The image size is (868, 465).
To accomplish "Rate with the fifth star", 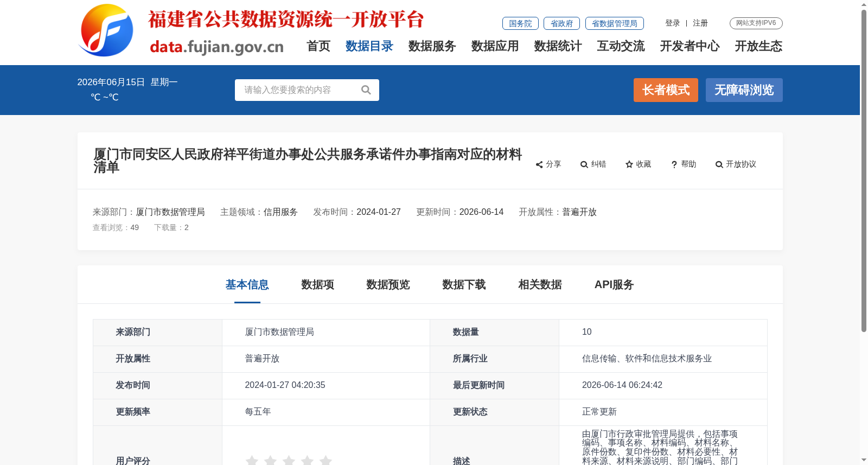I will click(325, 460).
